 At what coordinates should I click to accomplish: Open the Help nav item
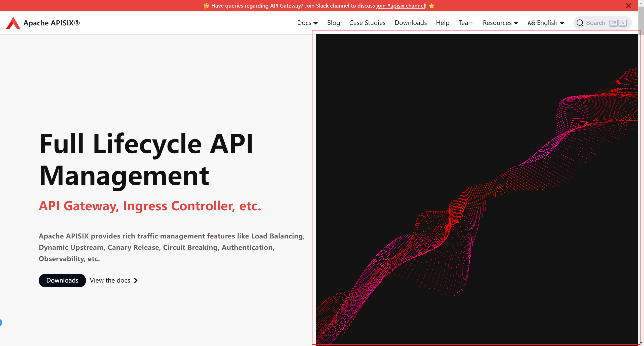click(442, 23)
